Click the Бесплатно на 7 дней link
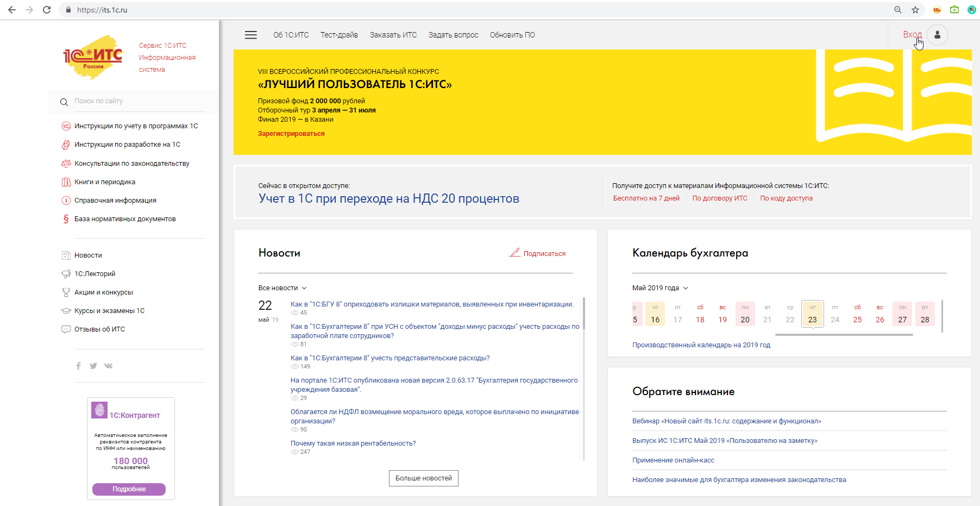This screenshot has width=980, height=506. point(646,198)
